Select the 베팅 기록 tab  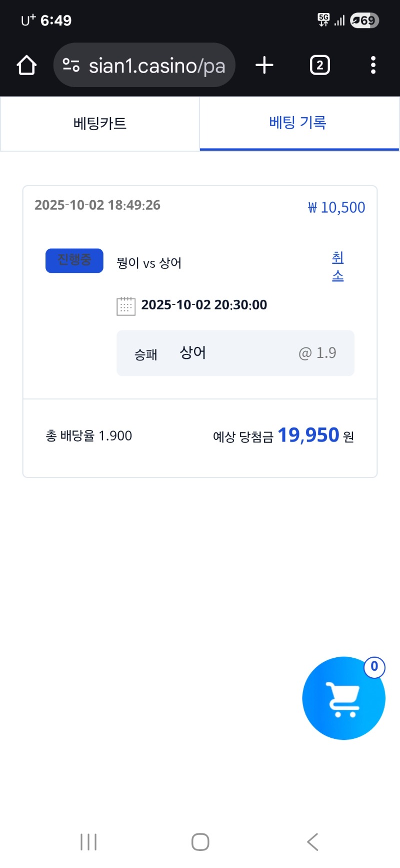(x=298, y=123)
